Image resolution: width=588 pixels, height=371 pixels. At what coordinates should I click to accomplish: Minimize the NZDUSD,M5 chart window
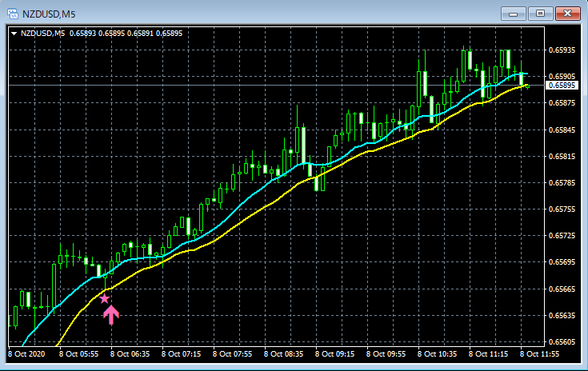(x=514, y=14)
